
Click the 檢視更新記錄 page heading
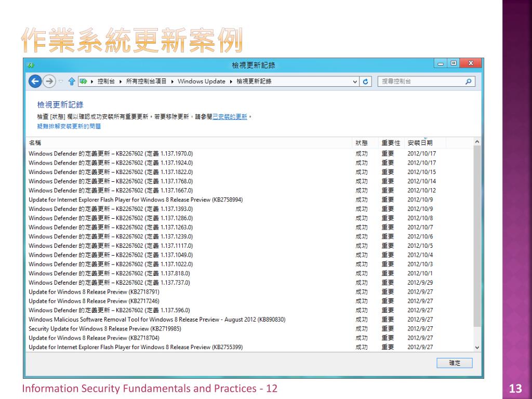(60, 104)
